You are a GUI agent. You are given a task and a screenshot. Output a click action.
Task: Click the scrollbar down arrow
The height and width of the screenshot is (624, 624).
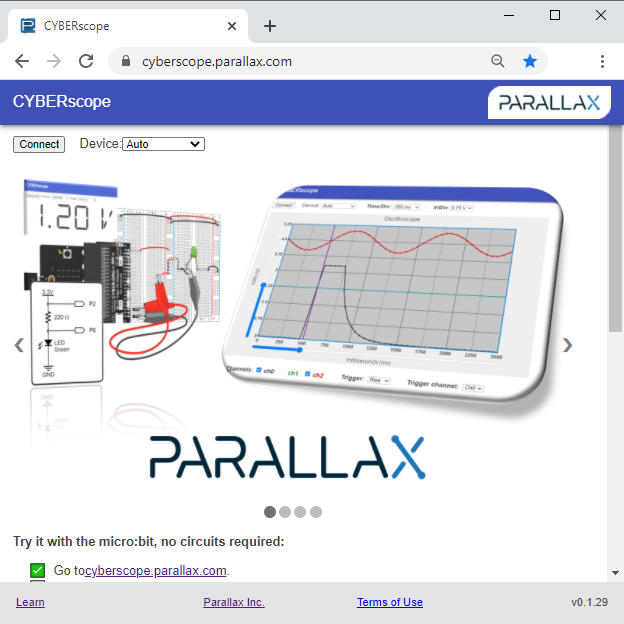point(615,573)
